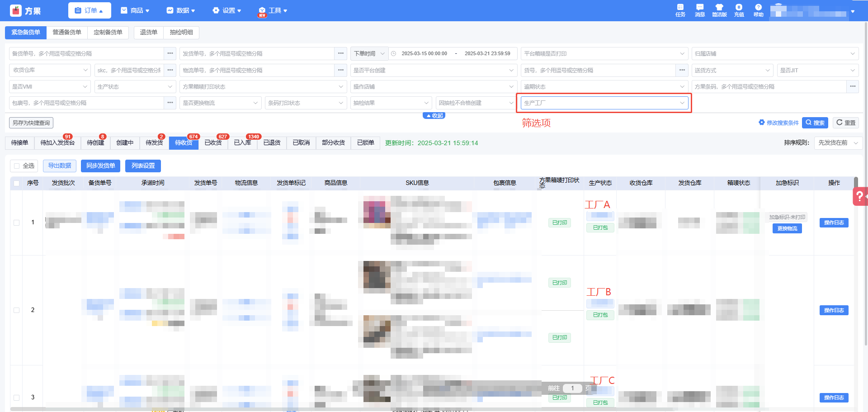Click the ellipsis beside 包裹号 field

(x=170, y=103)
